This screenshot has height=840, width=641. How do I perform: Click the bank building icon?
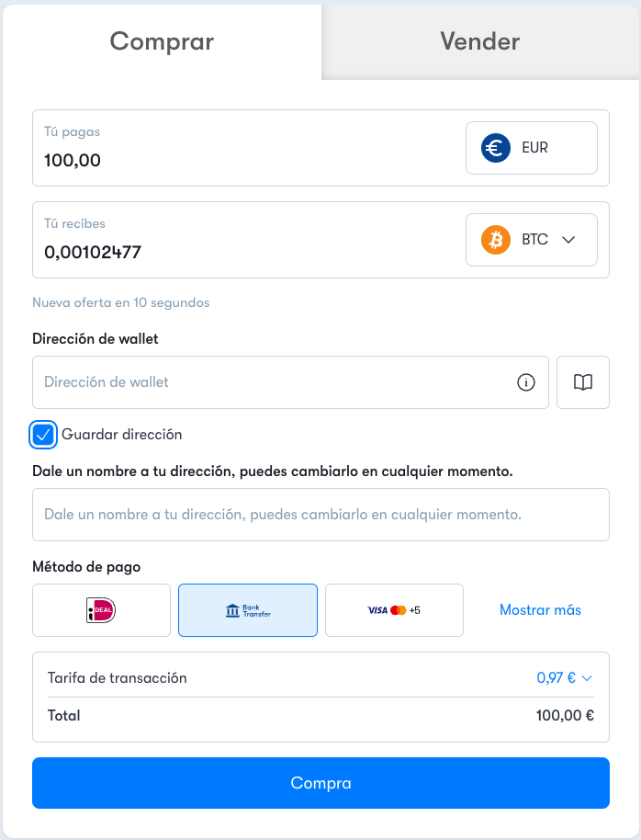[x=232, y=611]
